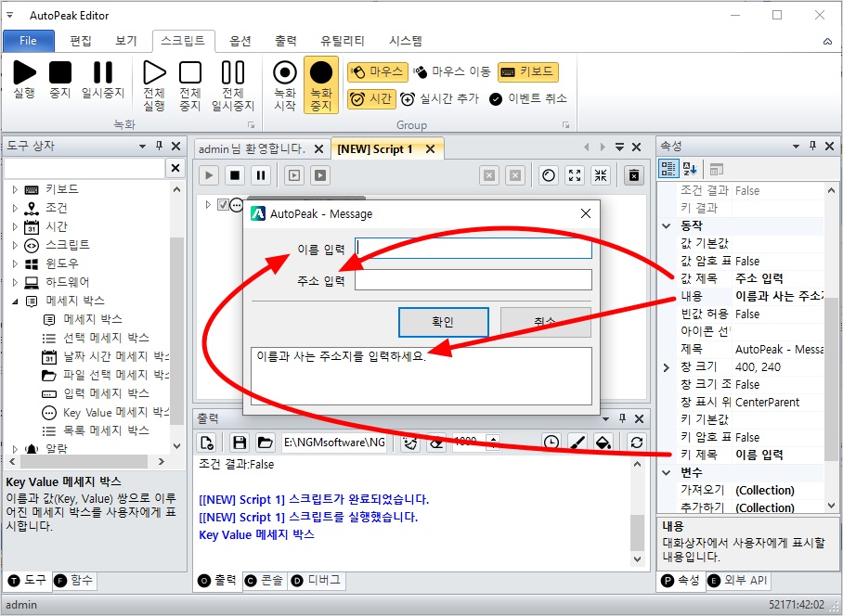Click paint bucket icon in 출력 toolbar

603,443
